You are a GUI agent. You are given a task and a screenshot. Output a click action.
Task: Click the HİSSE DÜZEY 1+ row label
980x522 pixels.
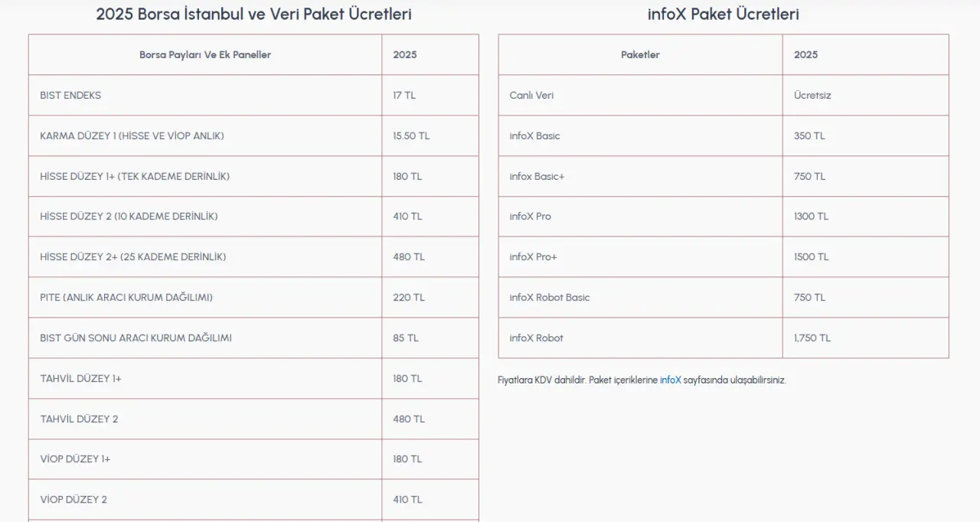click(x=135, y=177)
